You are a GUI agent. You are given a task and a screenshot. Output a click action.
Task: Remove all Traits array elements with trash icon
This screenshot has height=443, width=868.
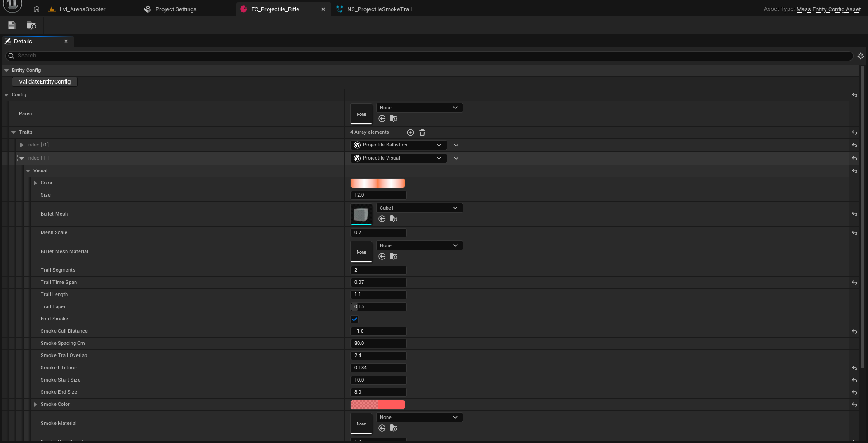click(x=422, y=132)
